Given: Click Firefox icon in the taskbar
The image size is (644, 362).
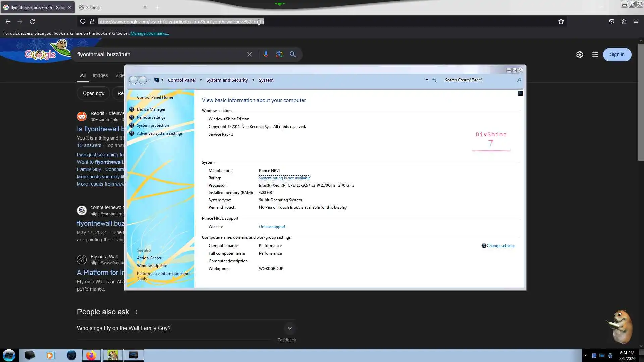Looking at the screenshot, I should [x=91, y=355].
